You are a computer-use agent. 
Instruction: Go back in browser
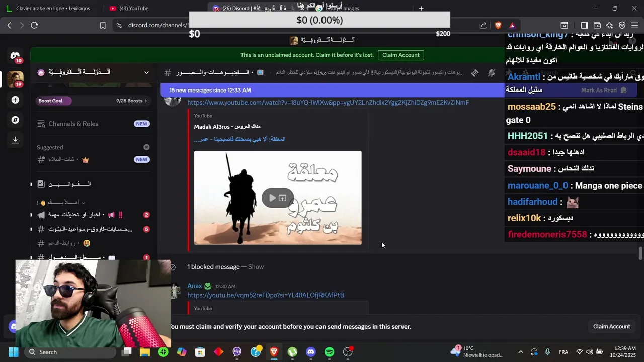tap(9, 25)
